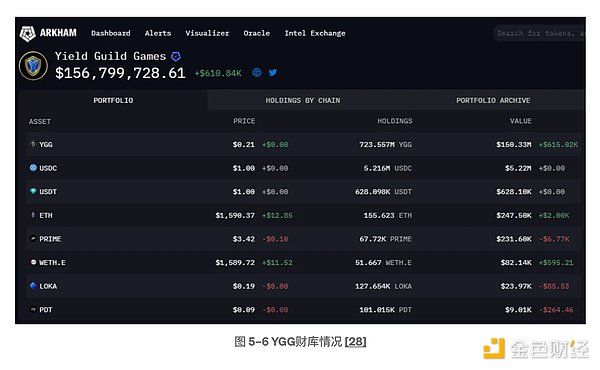Click the USDT token icon
The width and height of the screenshot is (600, 370).
(33, 191)
